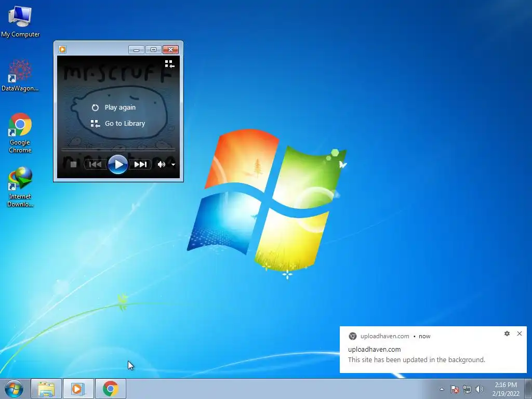Open the Action Center flag icon
Image resolution: width=532 pixels, height=399 pixels.
pyautogui.click(x=454, y=389)
